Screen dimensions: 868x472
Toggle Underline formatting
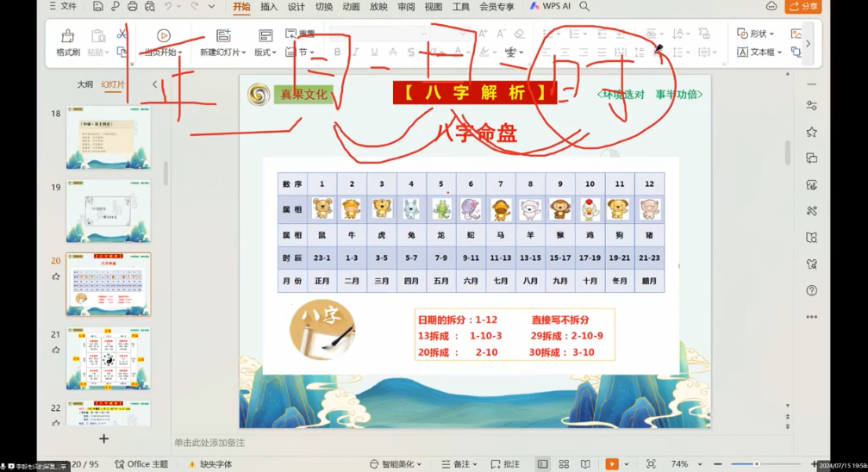(374, 52)
